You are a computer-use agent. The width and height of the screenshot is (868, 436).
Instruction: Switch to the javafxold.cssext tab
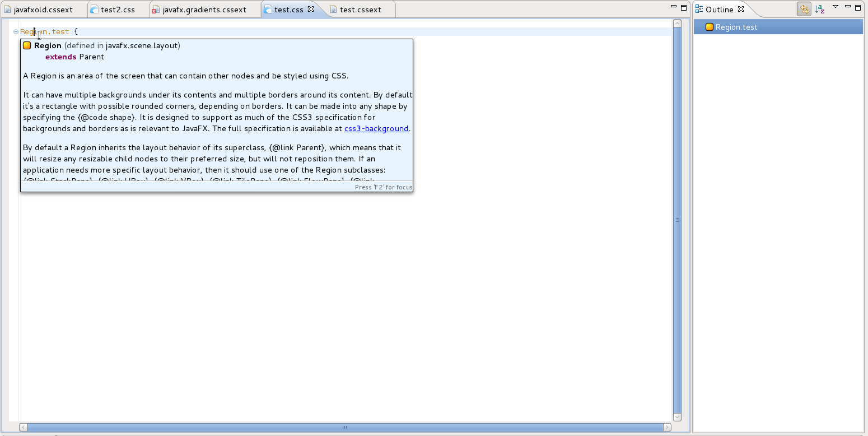[43, 10]
